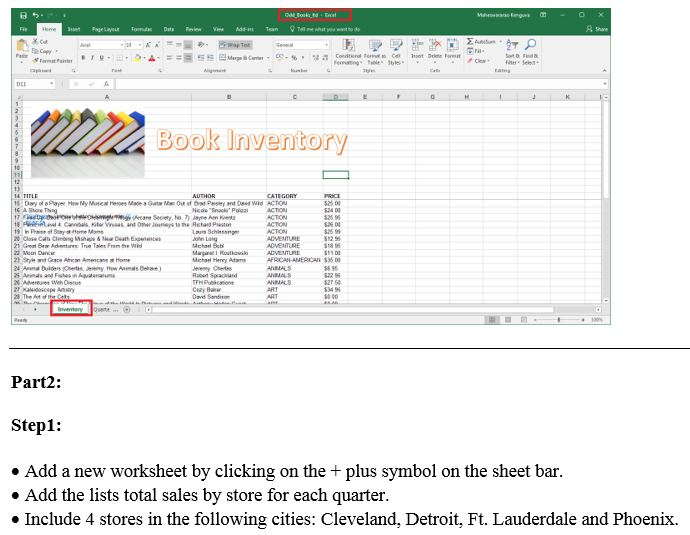
Task: Click the Accounting Number Format icon
Action: click(279, 58)
